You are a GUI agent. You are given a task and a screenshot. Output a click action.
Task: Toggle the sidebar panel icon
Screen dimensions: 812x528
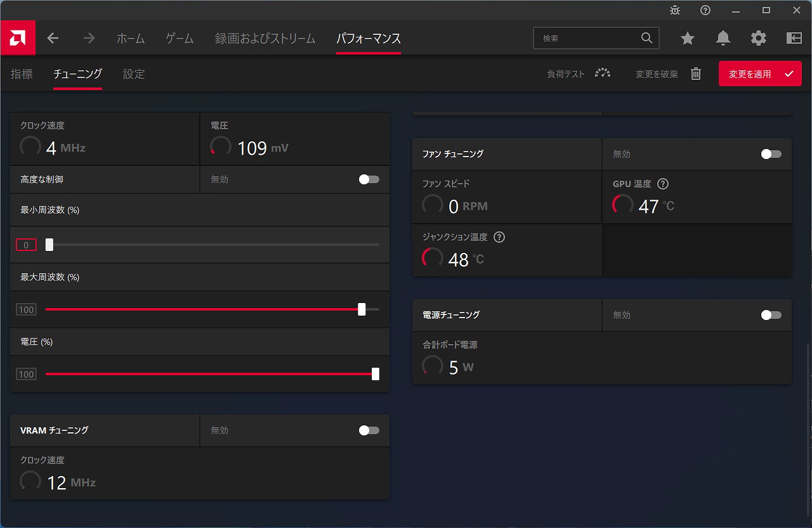pyautogui.click(x=794, y=39)
